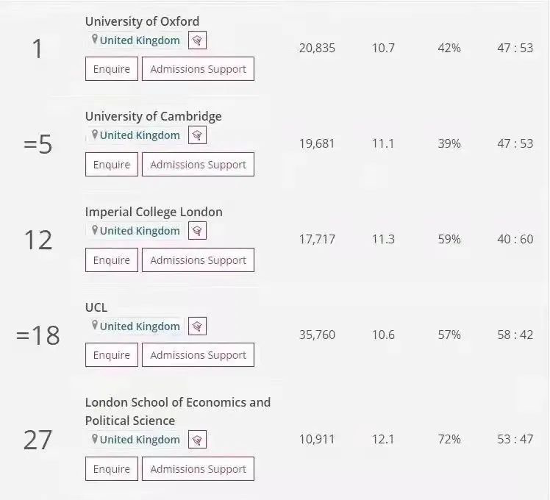The image size is (550, 500).
Task: Click Enquire for Imperial College London
Action: pyautogui.click(x=112, y=260)
